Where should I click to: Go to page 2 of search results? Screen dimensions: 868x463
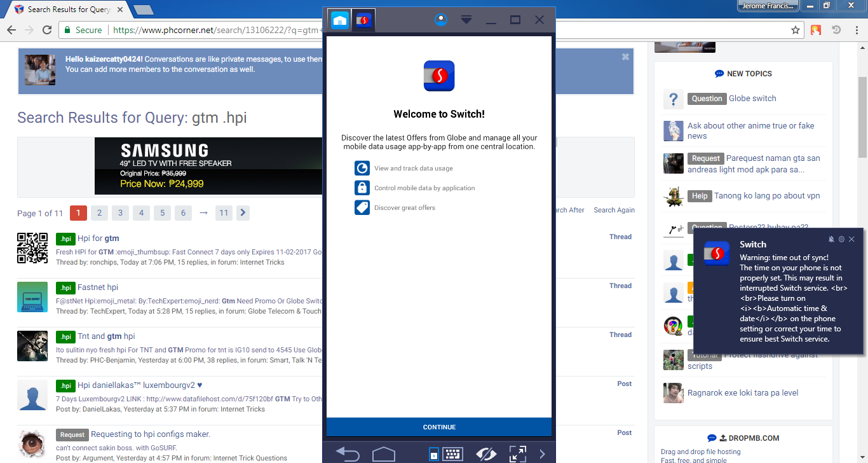point(99,213)
